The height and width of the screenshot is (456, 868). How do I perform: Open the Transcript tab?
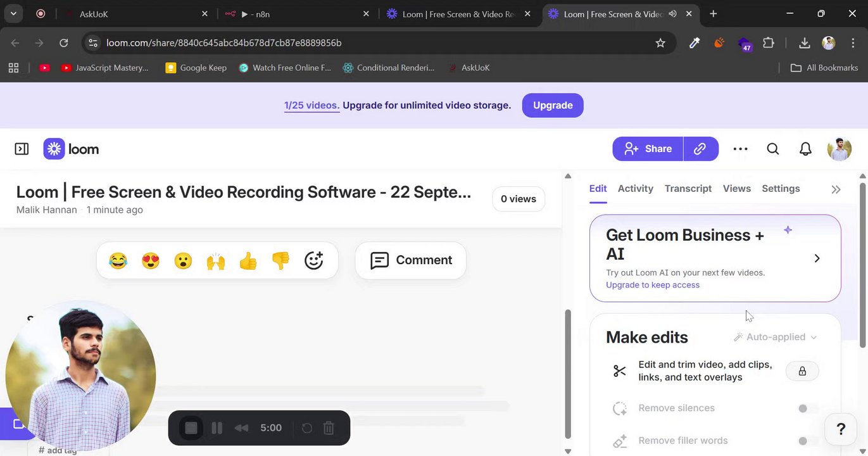pos(688,189)
